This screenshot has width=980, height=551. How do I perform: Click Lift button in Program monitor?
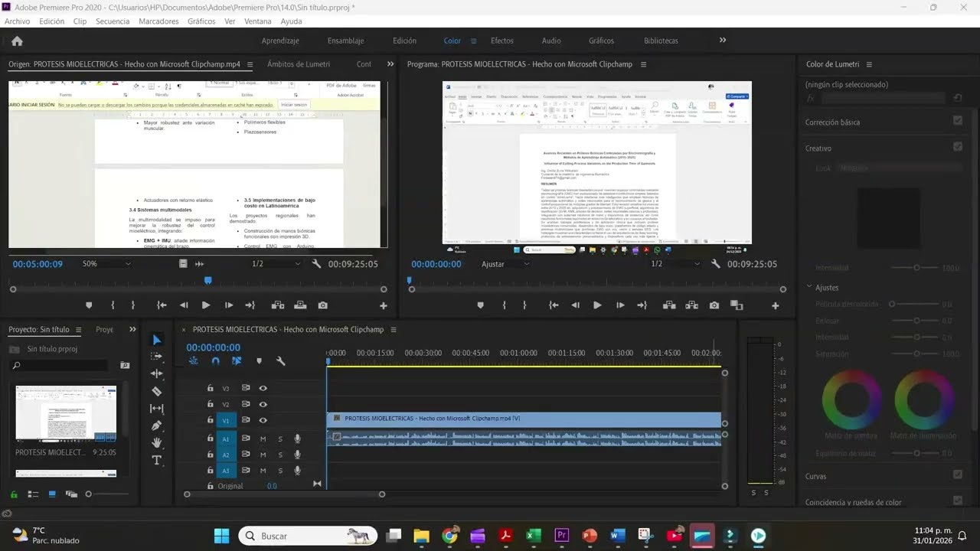point(669,305)
